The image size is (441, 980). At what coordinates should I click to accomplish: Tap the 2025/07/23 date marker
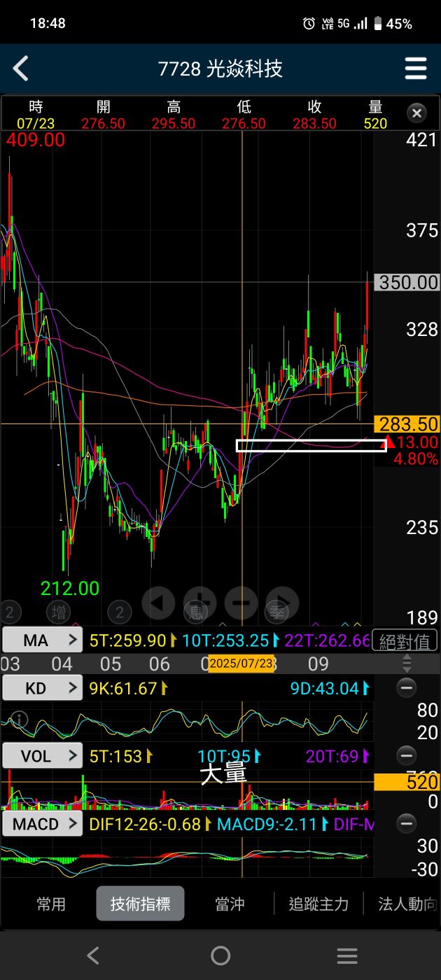pyautogui.click(x=241, y=663)
